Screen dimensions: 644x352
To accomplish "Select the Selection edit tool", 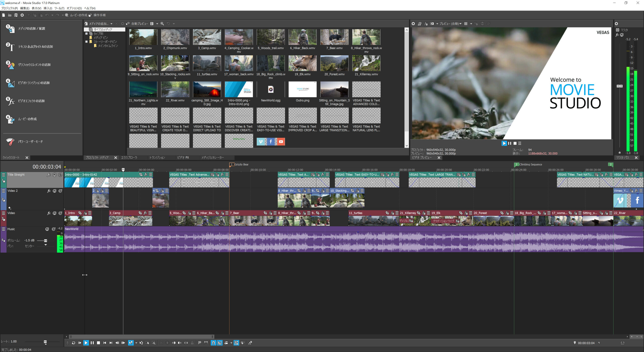I will click(x=147, y=343).
